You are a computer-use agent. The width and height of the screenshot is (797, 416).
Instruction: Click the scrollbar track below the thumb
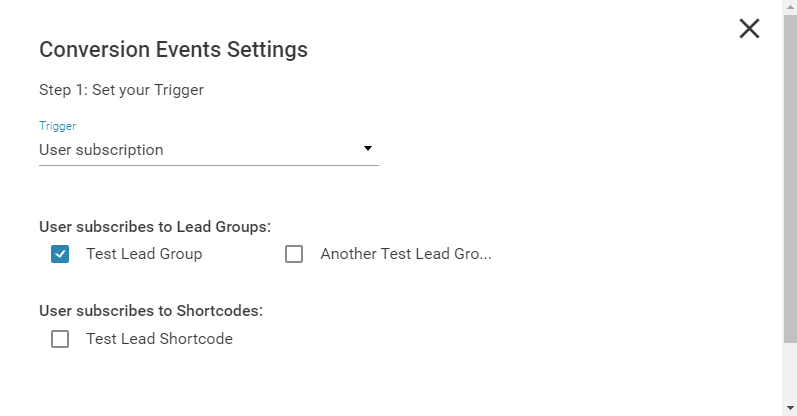790,372
